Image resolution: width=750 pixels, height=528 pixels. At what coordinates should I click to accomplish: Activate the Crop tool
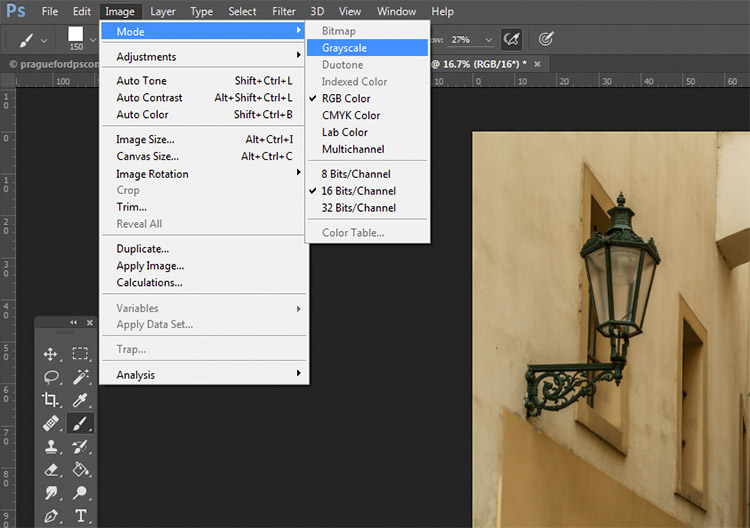pyautogui.click(x=51, y=400)
